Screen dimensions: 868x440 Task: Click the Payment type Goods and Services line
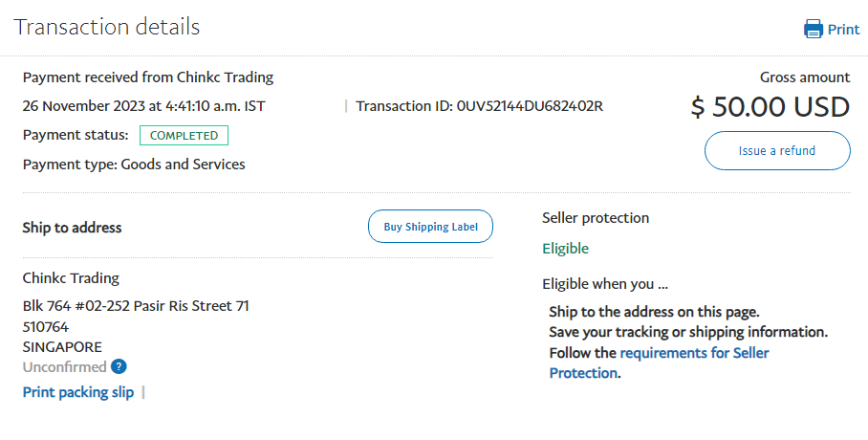[x=134, y=165]
